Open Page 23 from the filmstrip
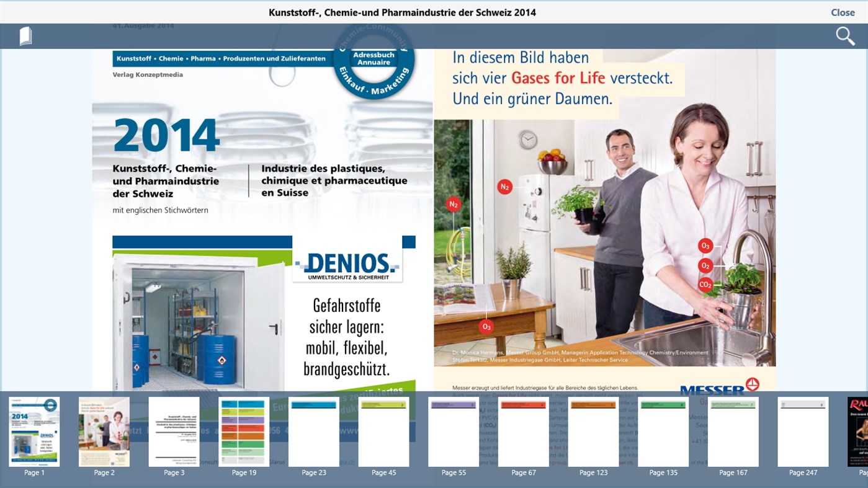868x488 pixels. 314,432
